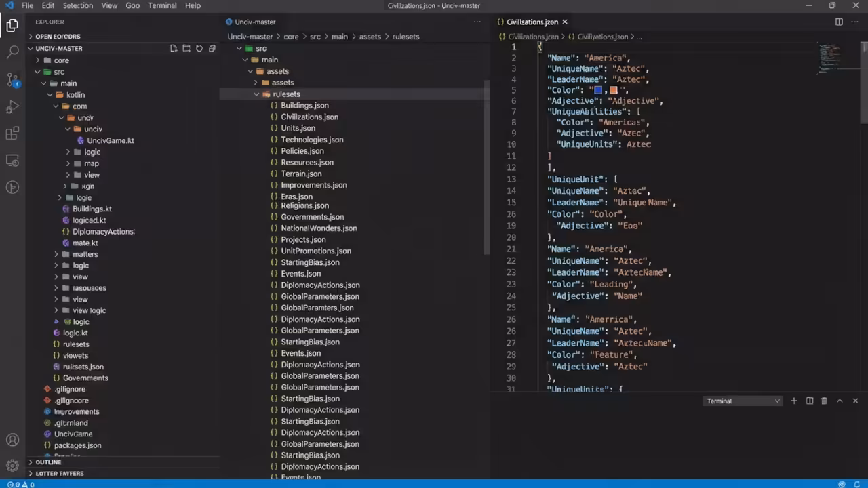Split the terminal using the panel split icon
The width and height of the screenshot is (868, 488).
810,401
